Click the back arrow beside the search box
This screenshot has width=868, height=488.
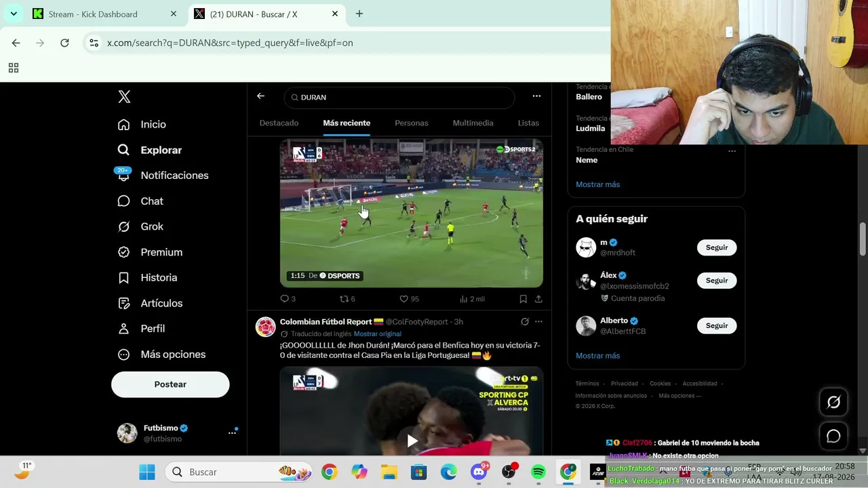[260, 96]
